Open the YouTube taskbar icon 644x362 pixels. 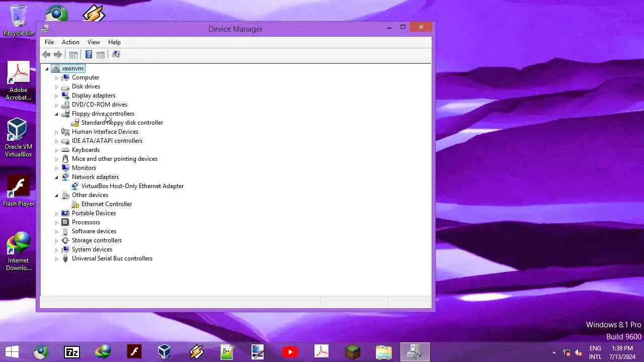click(x=290, y=352)
